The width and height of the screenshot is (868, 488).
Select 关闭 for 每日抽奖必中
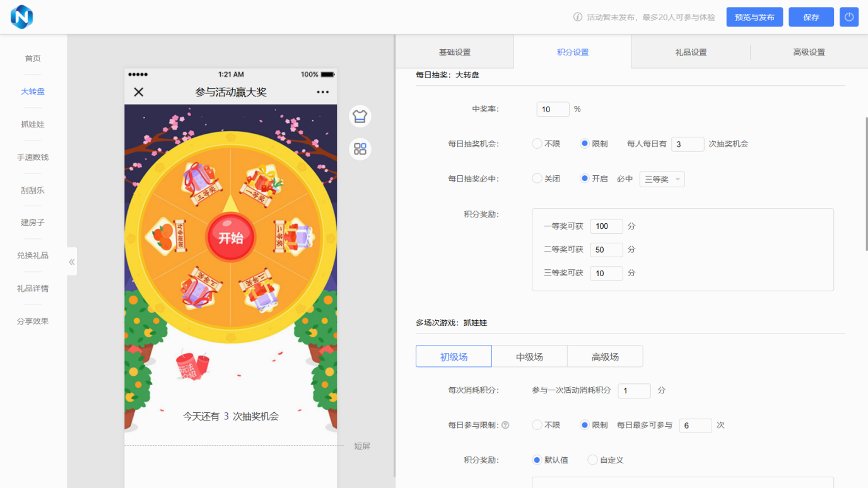[x=537, y=179]
